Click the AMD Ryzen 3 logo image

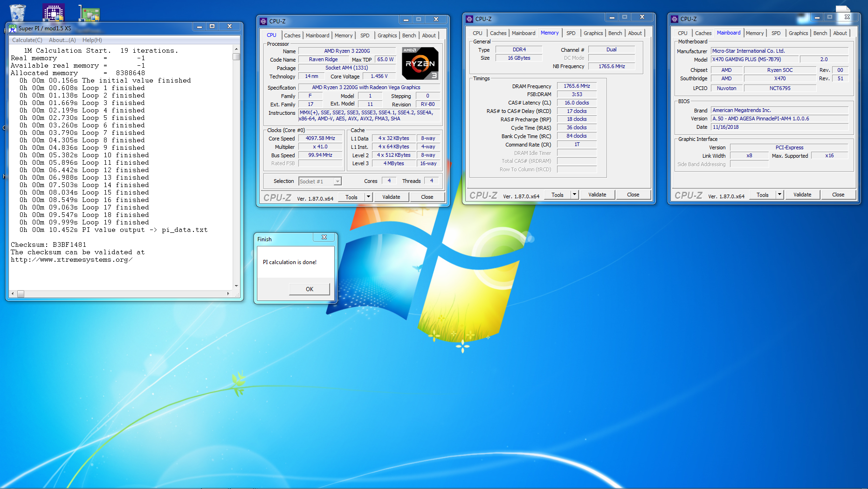pos(420,63)
